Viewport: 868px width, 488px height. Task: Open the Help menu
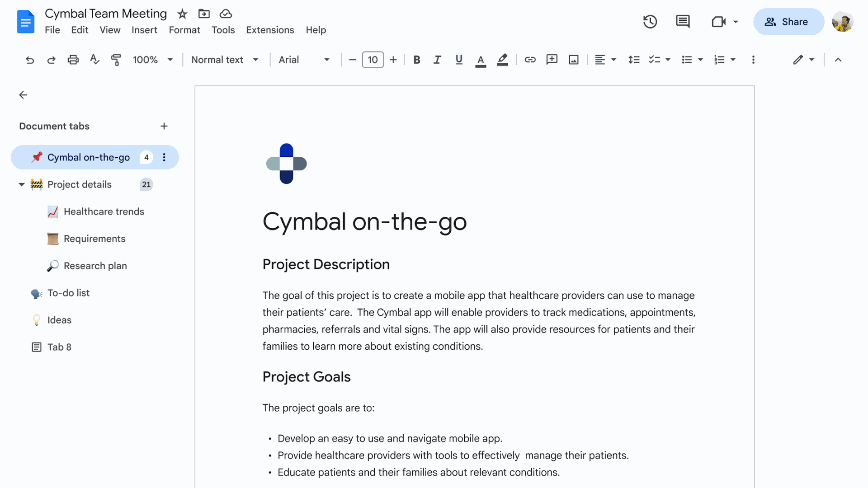click(316, 30)
